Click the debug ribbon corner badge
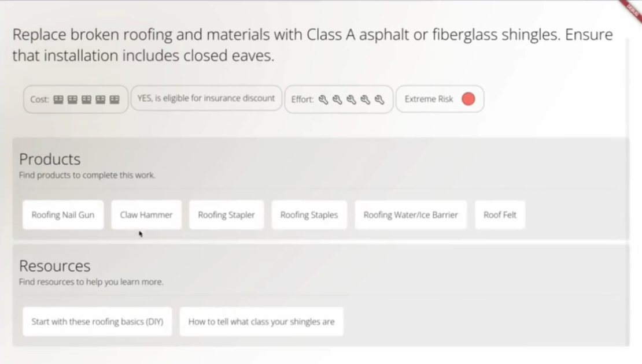This screenshot has height=364, width=642. click(633, 8)
